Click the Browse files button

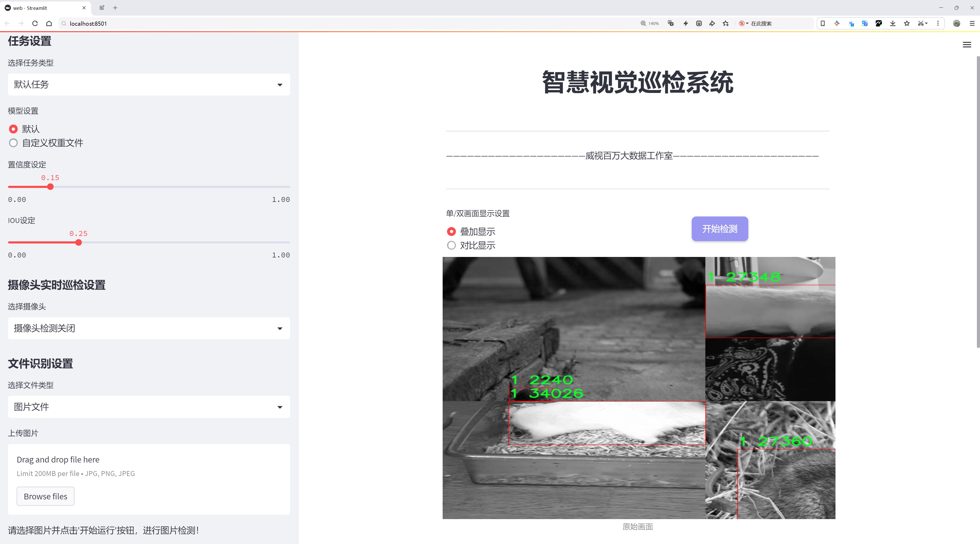[x=45, y=496]
